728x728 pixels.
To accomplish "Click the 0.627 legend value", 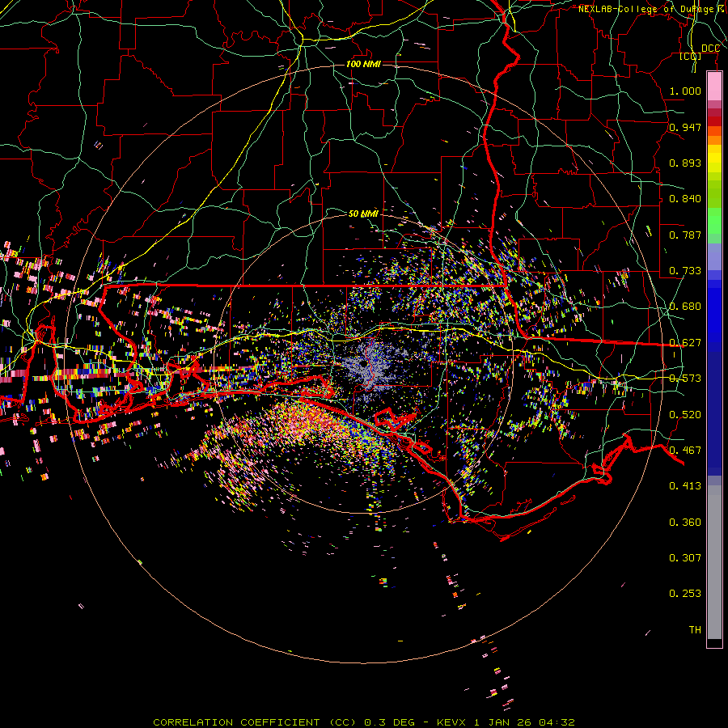I will click(x=685, y=343).
